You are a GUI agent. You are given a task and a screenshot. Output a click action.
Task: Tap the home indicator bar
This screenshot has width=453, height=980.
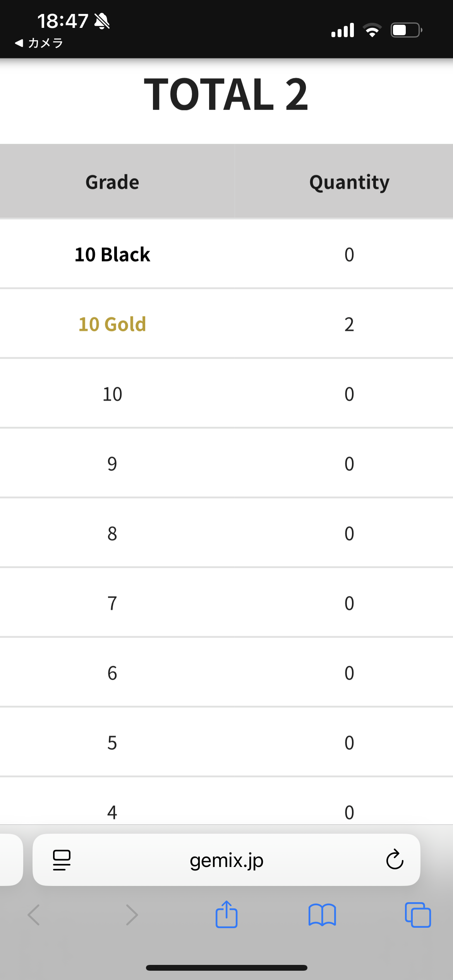tap(226, 968)
